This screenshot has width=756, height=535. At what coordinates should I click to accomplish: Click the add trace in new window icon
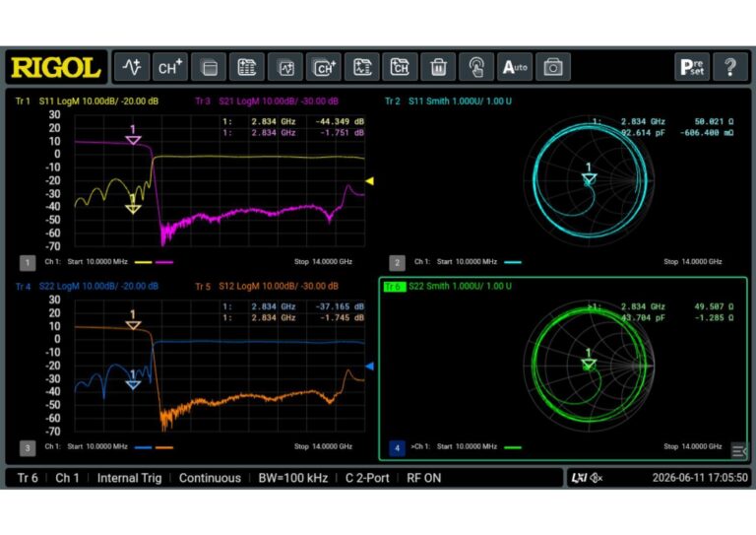pyautogui.click(x=284, y=67)
